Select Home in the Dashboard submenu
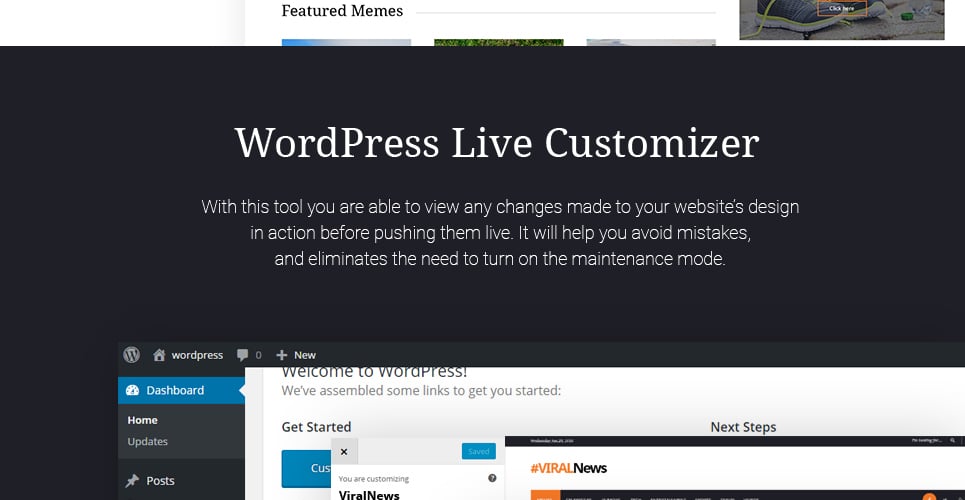The height and width of the screenshot is (500, 965). [142, 420]
